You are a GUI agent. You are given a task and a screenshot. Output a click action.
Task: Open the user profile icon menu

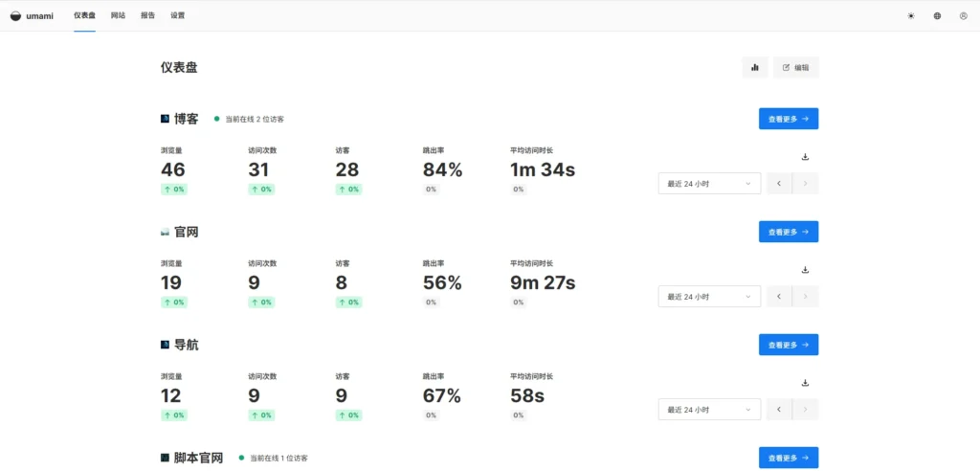[x=963, y=15]
